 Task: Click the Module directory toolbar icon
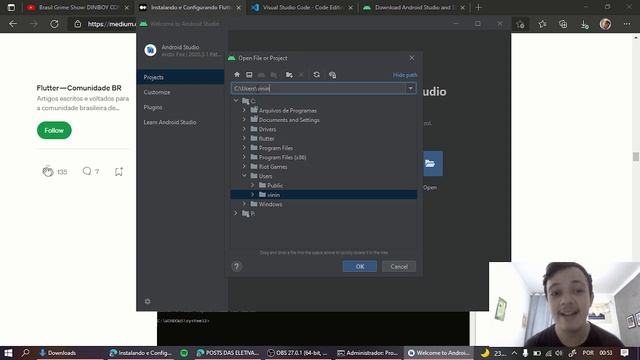click(x=274, y=75)
